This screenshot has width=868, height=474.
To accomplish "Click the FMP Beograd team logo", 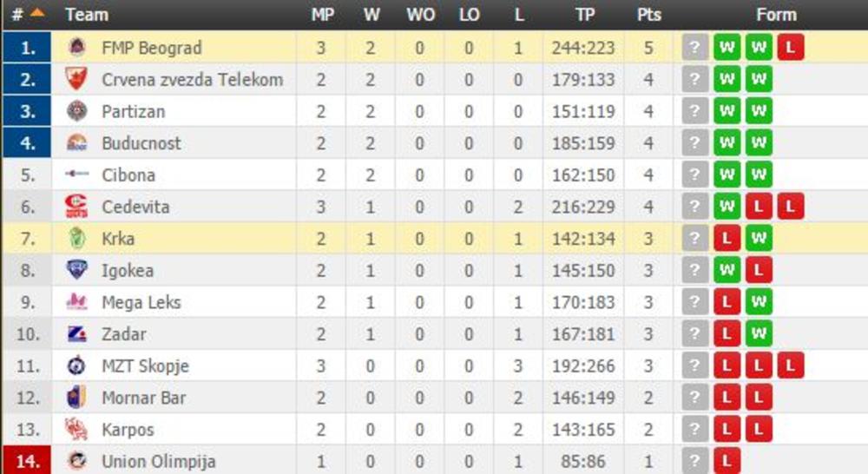I will click(76, 48).
